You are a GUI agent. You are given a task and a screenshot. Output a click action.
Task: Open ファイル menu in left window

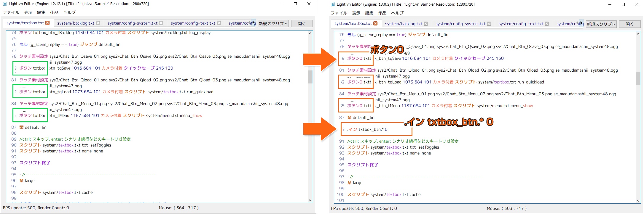pos(11,12)
